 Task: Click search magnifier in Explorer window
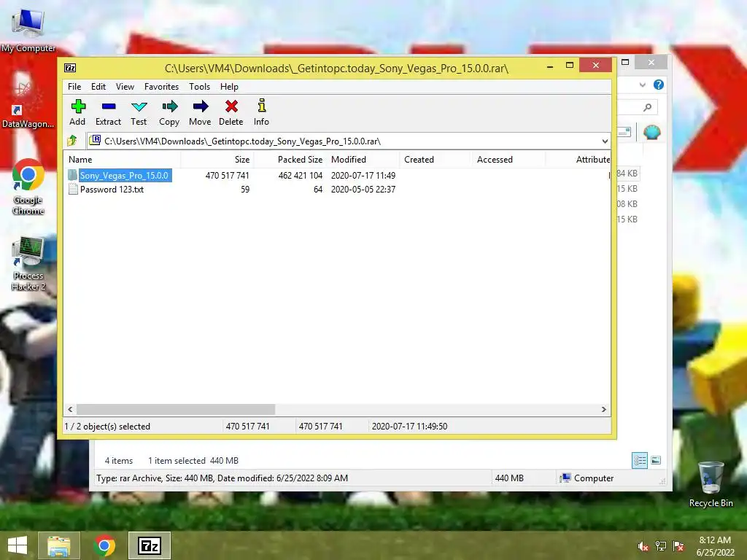647,107
